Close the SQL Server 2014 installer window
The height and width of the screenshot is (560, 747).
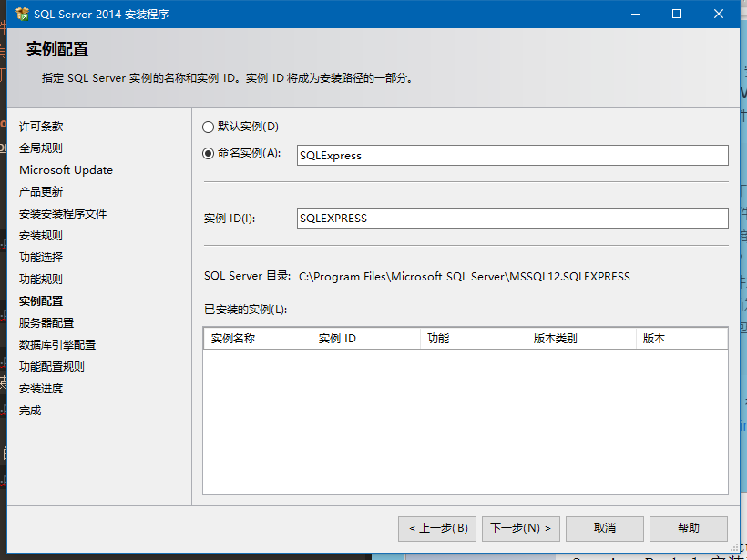coord(719,14)
